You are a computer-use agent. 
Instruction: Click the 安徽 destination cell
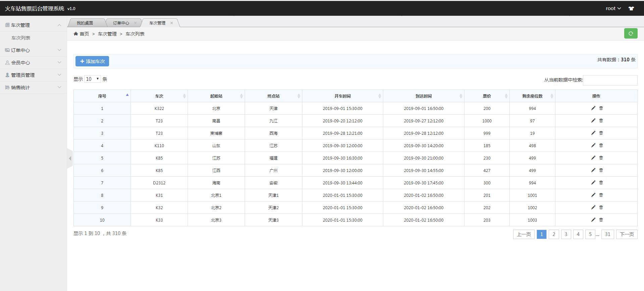[x=274, y=183]
